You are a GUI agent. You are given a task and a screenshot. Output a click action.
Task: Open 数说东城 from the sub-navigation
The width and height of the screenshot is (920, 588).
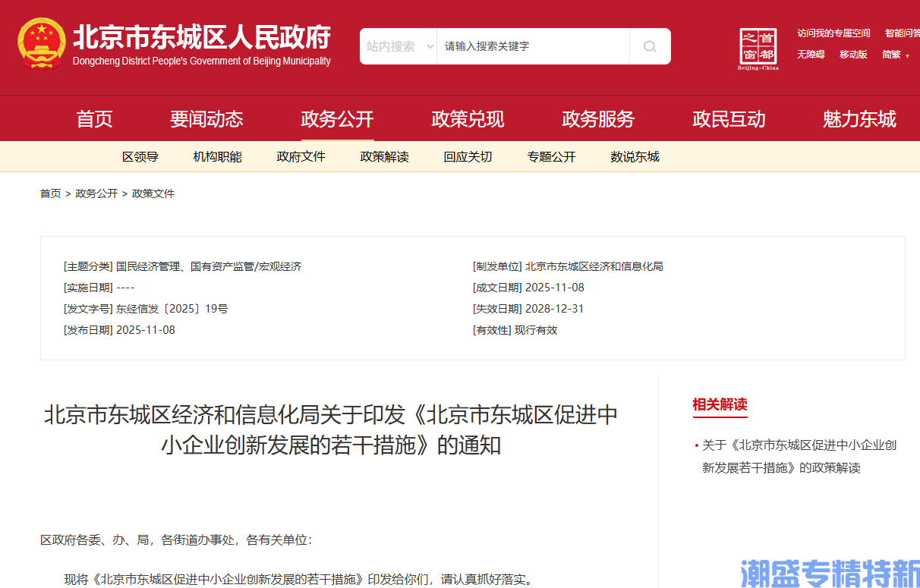point(635,156)
